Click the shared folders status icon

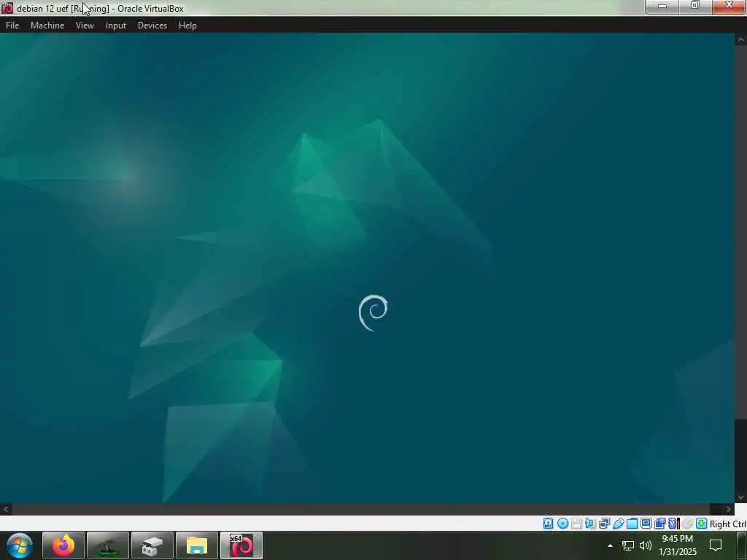tap(632, 524)
